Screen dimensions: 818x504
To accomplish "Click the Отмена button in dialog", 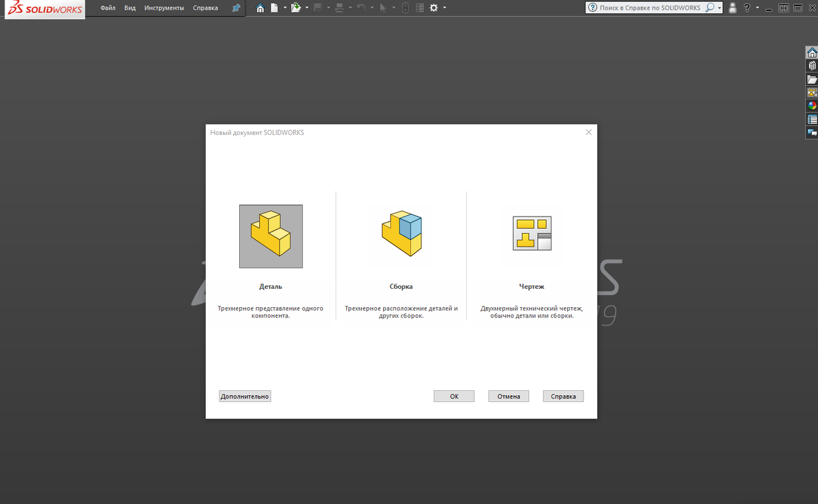I will 509,396.
